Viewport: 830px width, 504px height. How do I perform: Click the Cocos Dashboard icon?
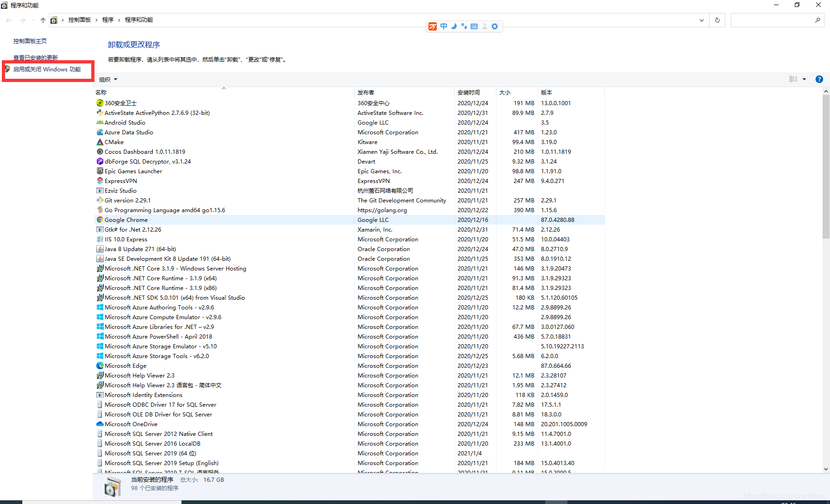point(100,151)
